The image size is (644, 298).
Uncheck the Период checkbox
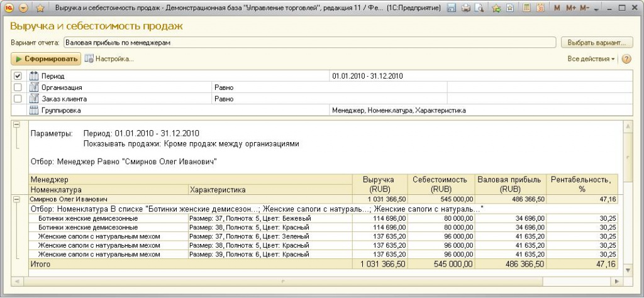point(18,76)
